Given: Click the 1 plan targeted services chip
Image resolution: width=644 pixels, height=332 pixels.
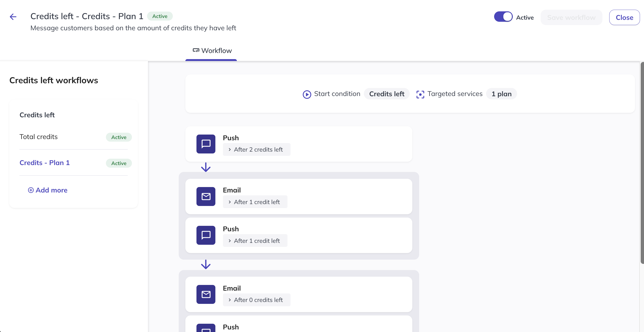Looking at the screenshot, I should click(501, 94).
